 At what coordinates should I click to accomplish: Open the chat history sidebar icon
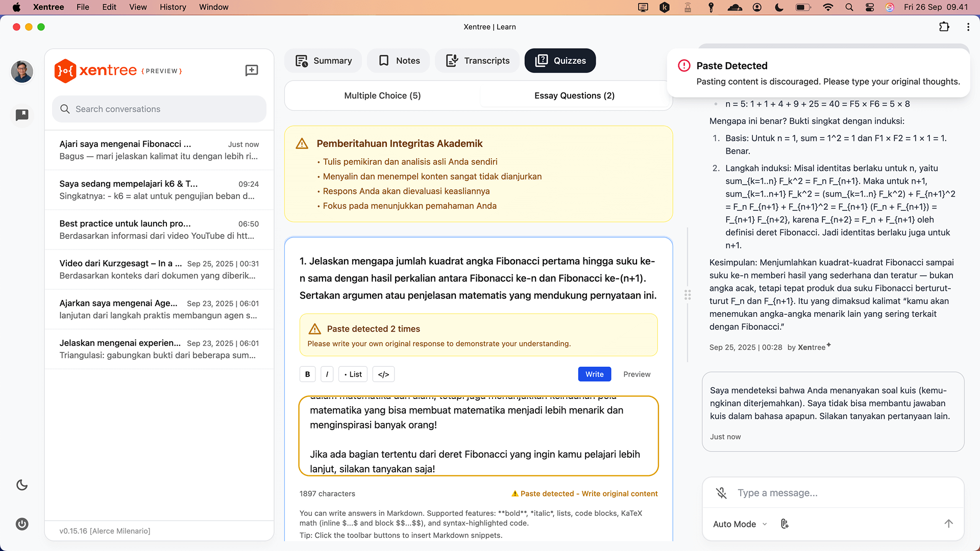[x=22, y=115]
